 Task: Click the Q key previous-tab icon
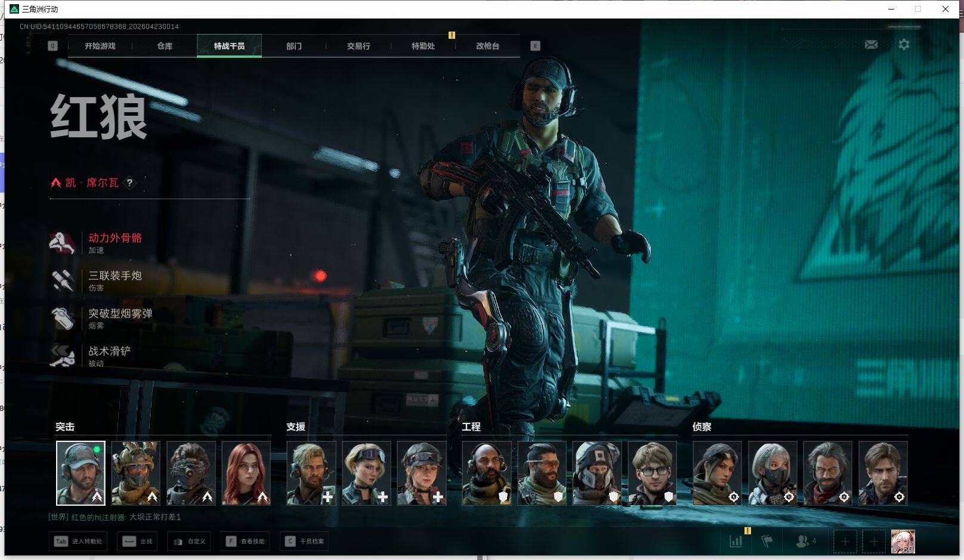pos(52,46)
